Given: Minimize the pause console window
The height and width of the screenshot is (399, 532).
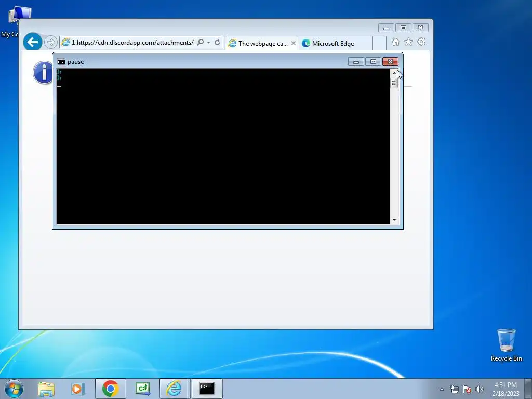Looking at the screenshot, I should [356, 62].
